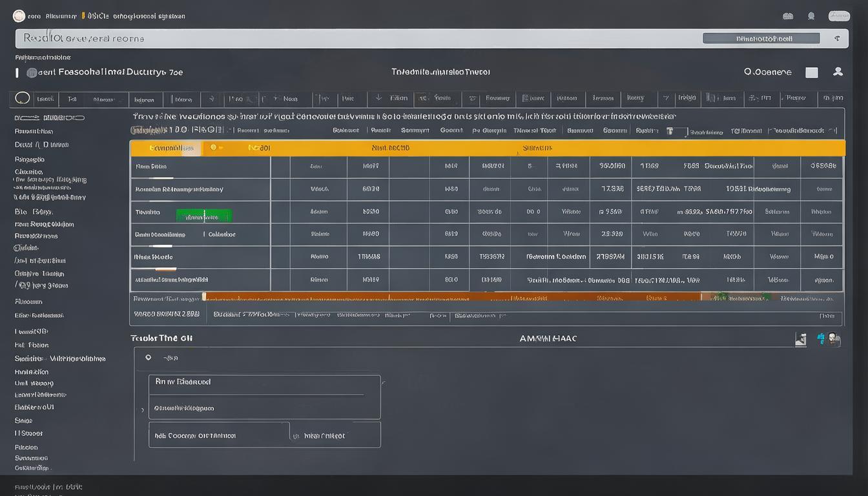Viewport: 868px width, 496px height.
Task: Click the down-arrow icon in the toolbar row
Action: pos(379,98)
